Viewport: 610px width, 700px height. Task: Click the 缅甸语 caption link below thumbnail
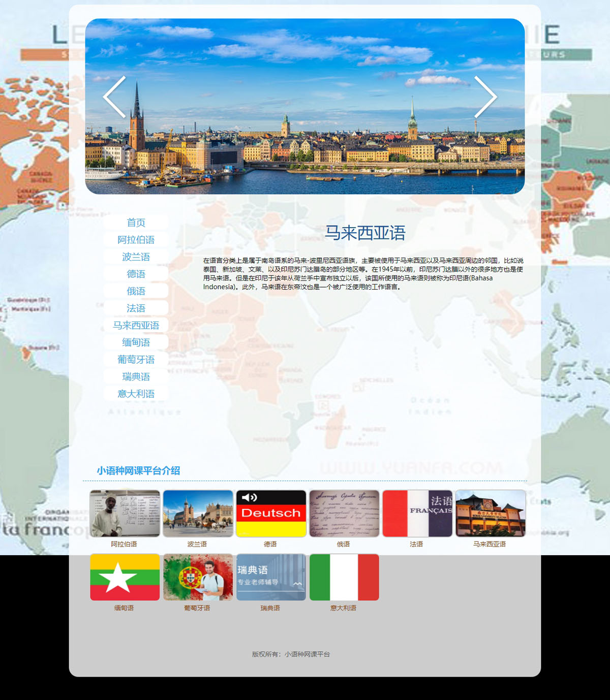[124, 608]
